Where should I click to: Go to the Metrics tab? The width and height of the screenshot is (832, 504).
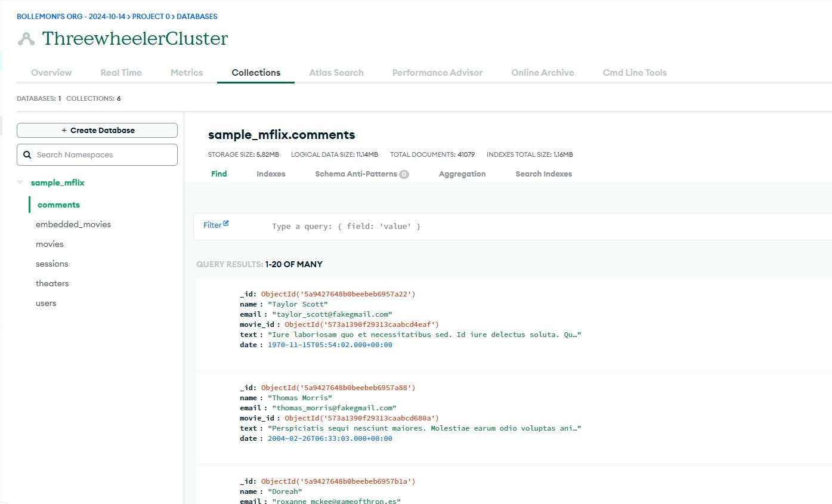coord(187,73)
